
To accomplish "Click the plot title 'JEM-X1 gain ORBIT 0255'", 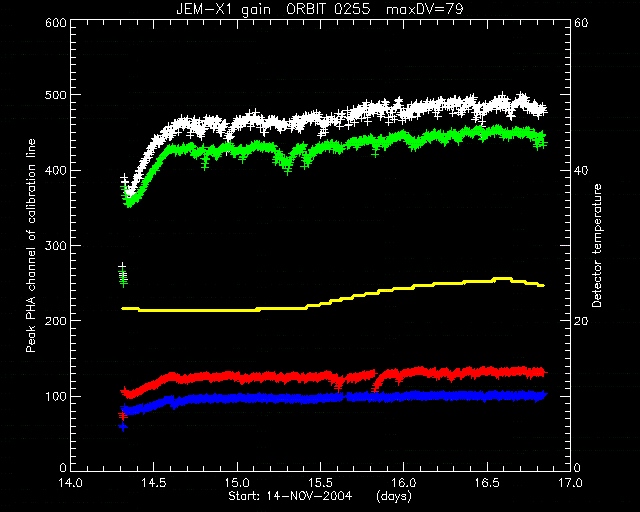I will point(273,9).
